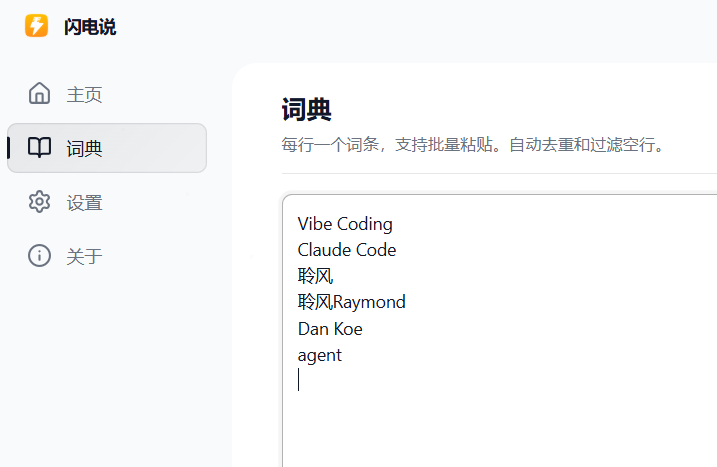Viewport: 717px width, 467px height.
Task: Click the open book dictionary icon
Action: tap(40, 148)
